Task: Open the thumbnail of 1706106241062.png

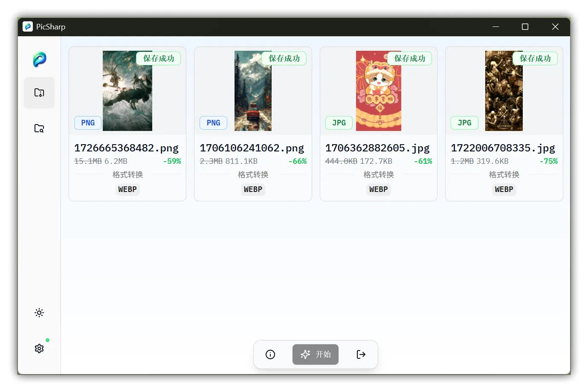Action: [253, 91]
